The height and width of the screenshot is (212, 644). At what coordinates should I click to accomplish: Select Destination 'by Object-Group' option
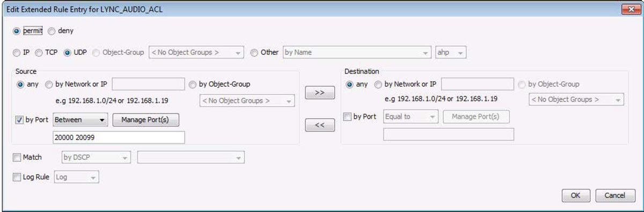522,84
